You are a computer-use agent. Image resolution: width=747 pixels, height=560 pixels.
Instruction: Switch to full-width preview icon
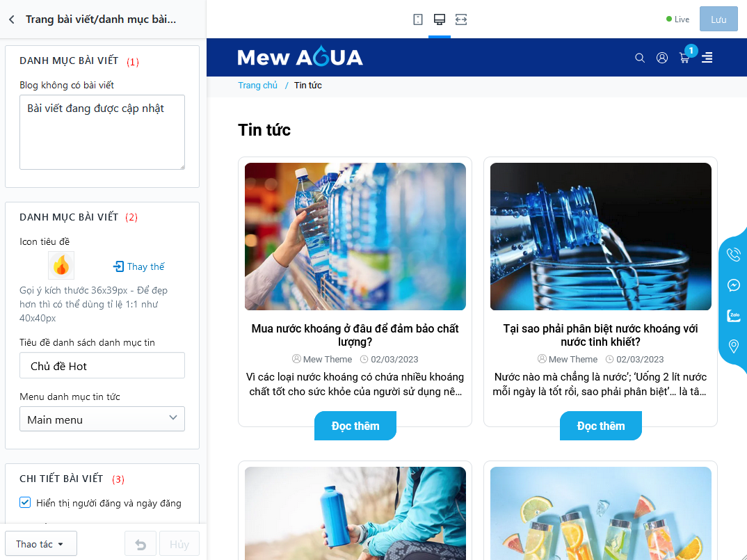(x=460, y=19)
